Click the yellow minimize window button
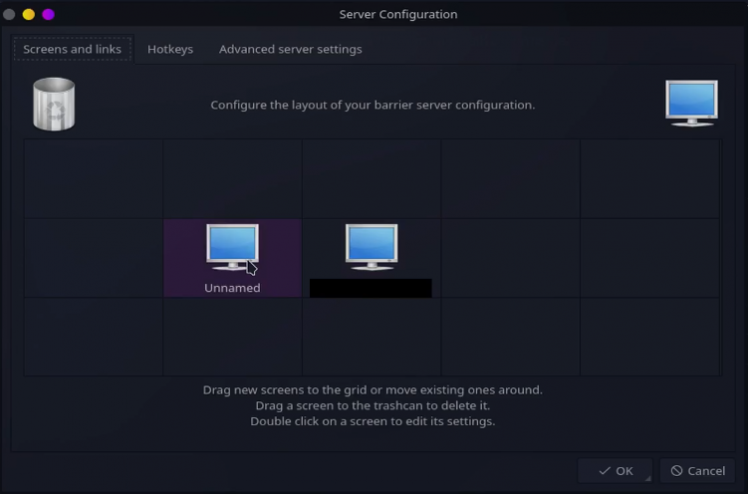Screen dimensions: 748x494 coord(29,14)
